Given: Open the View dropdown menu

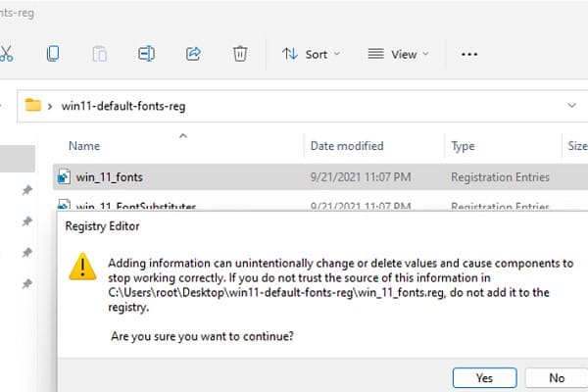Looking at the screenshot, I should click(x=398, y=54).
